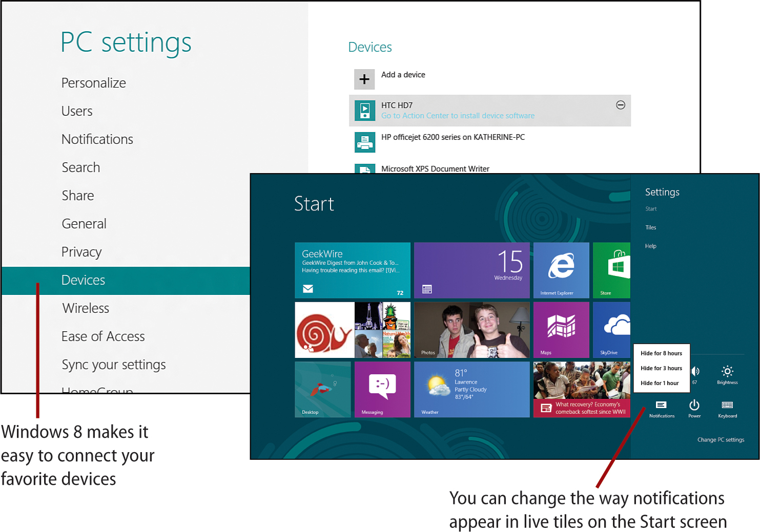Viewport: 760px width, 532px height.
Task: Select the Devices category in PC settings
Action: click(126, 281)
